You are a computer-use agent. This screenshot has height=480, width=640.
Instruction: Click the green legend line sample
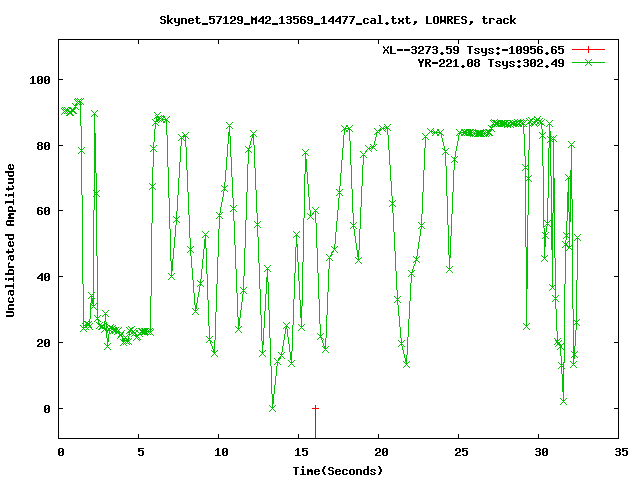[588, 63]
